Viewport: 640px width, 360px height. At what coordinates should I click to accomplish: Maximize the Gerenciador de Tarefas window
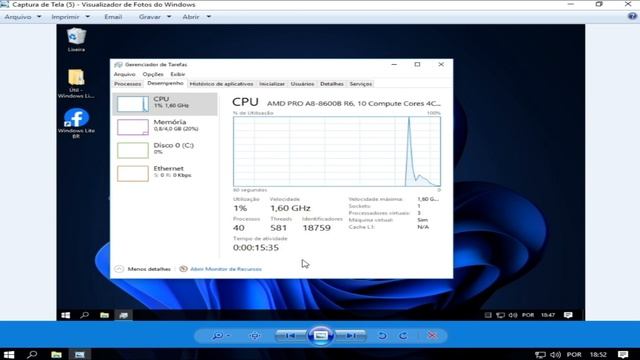tap(417, 64)
